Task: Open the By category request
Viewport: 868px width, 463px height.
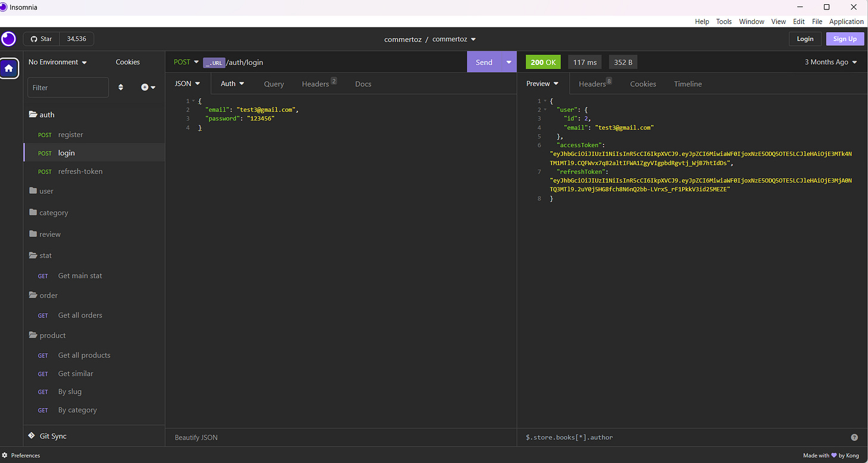Action: [94, 410]
